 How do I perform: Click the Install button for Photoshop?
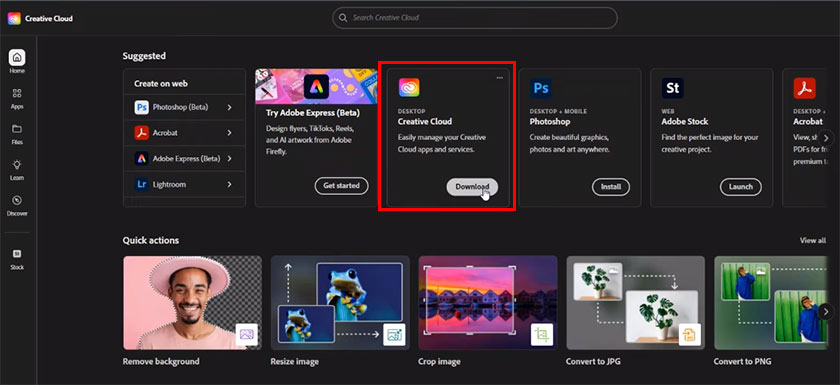point(611,186)
